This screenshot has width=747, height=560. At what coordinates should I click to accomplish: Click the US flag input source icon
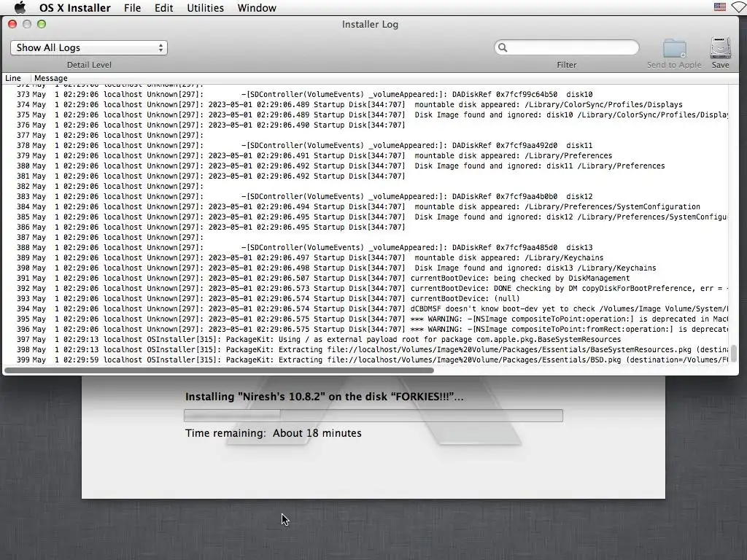pyautogui.click(x=720, y=7)
